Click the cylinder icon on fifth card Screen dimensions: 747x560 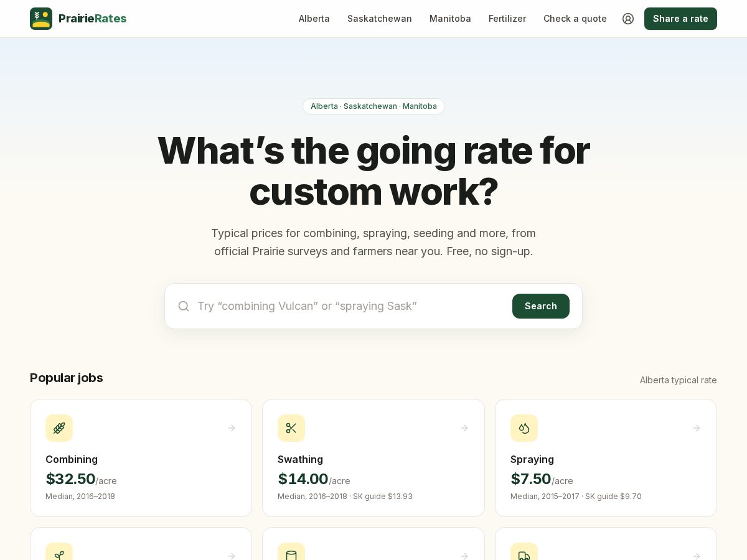click(x=291, y=551)
